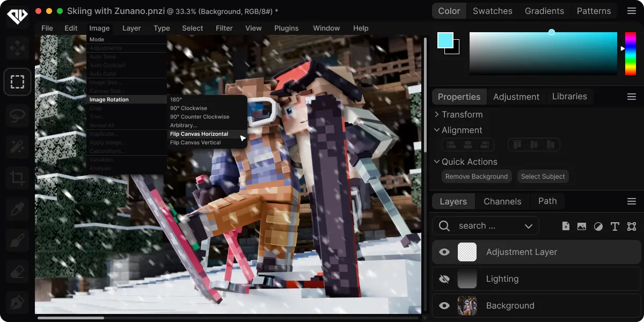
Task: Open the Layer menu
Action: [x=131, y=28]
